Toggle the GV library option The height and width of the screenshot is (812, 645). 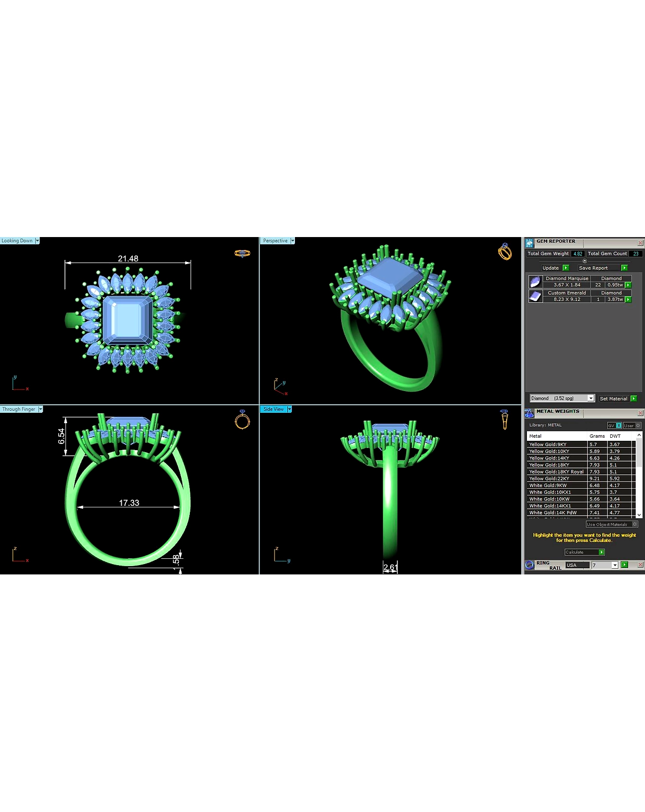tap(614, 425)
